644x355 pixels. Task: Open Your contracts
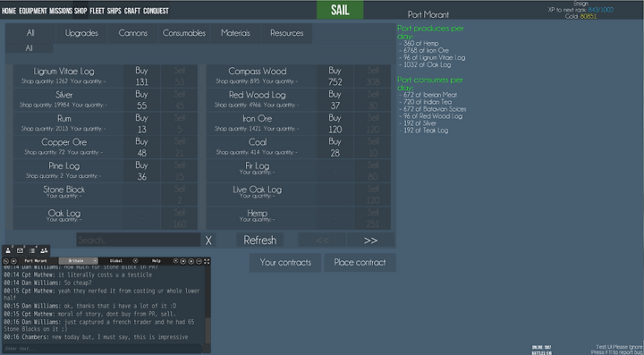click(285, 262)
